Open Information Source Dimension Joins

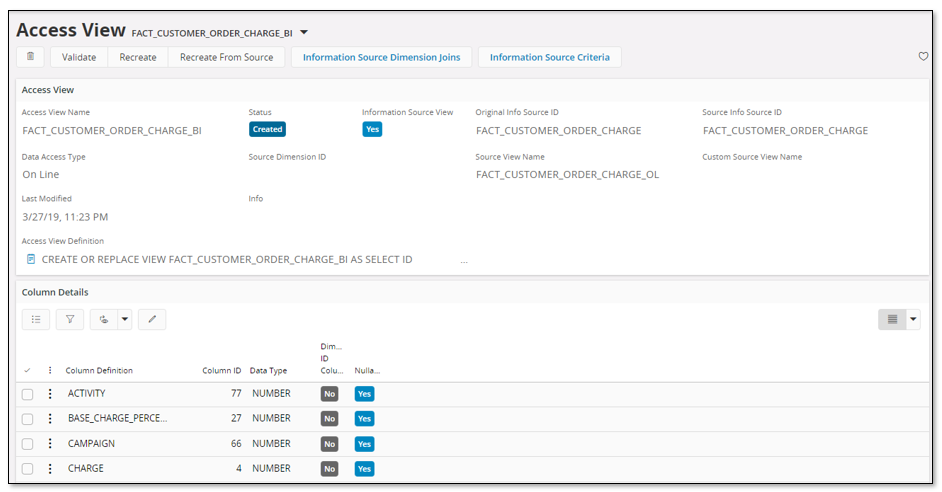[381, 57]
